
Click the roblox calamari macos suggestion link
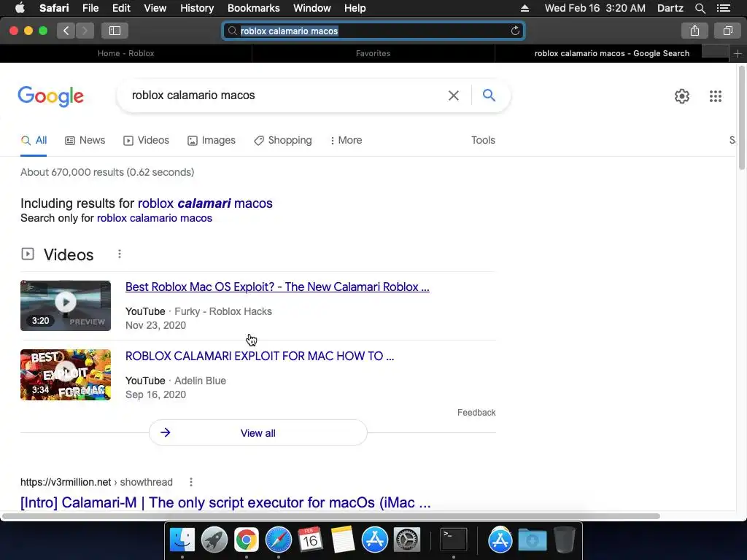[x=205, y=203]
